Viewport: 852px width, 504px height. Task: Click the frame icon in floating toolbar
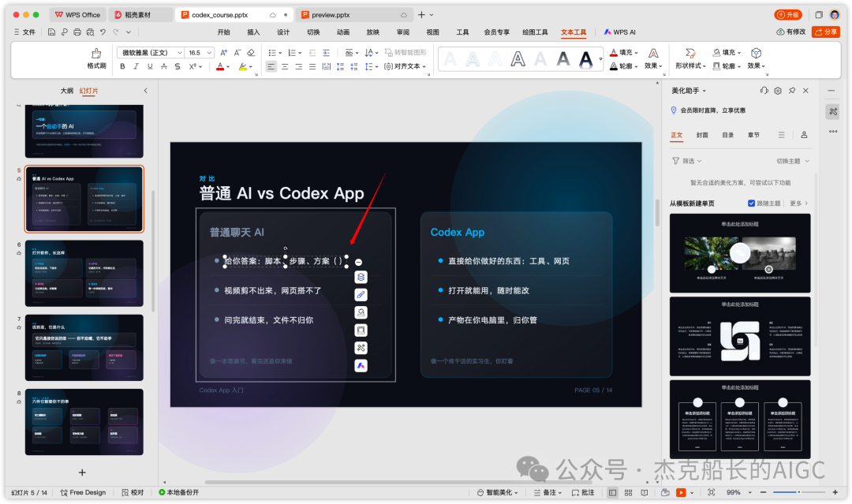361,330
